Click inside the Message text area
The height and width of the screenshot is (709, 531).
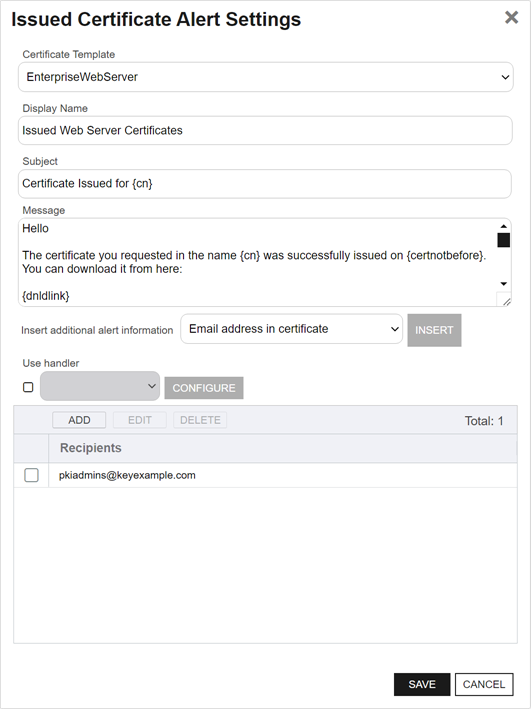(x=258, y=262)
